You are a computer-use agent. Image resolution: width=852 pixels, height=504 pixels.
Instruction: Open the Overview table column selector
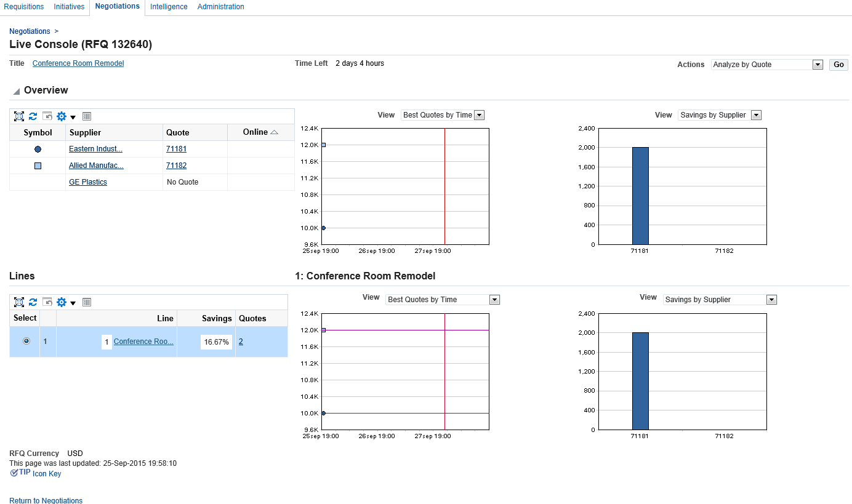(87, 116)
